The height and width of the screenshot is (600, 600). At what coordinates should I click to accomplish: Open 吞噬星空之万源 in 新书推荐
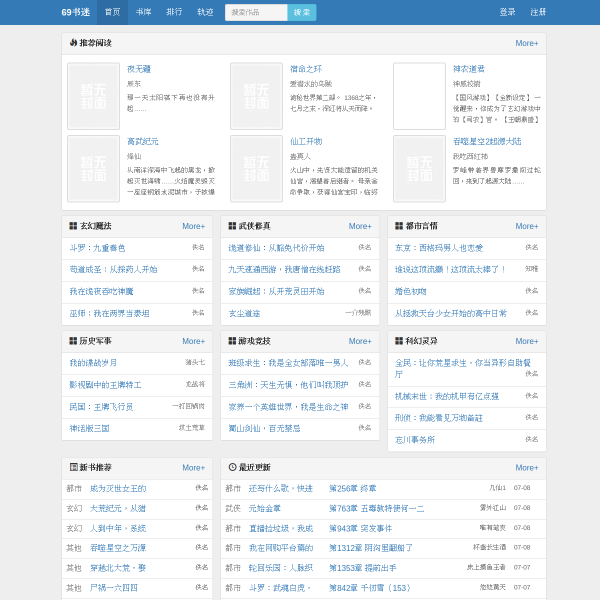pyautogui.click(x=118, y=548)
